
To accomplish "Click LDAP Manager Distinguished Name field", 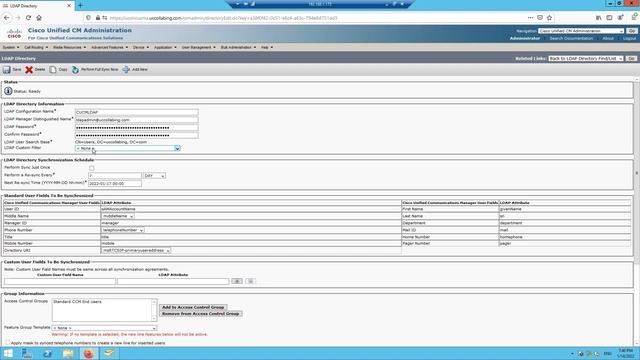I will [x=136, y=120].
